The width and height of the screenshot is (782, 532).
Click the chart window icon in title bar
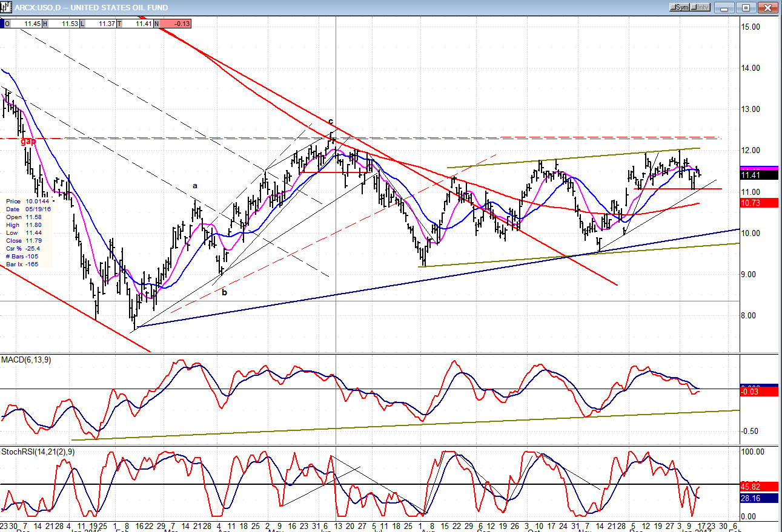pyautogui.click(x=7, y=7)
